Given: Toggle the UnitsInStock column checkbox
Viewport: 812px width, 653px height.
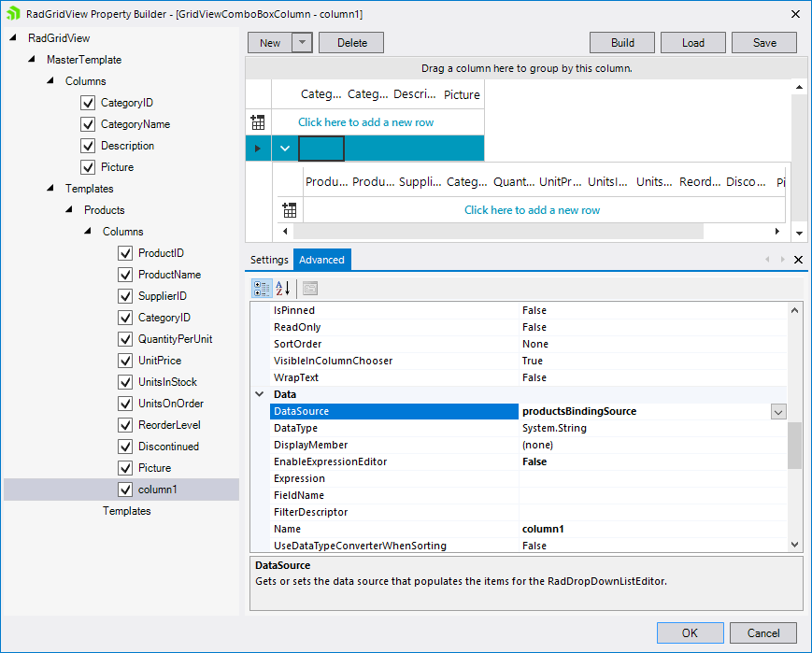Looking at the screenshot, I should 125,382.
